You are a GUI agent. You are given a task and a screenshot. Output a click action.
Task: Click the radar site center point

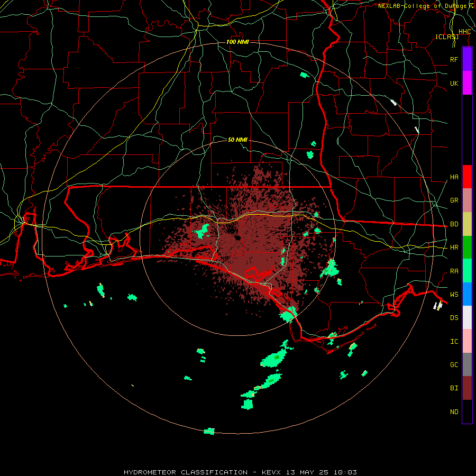[x=237, y=237]
